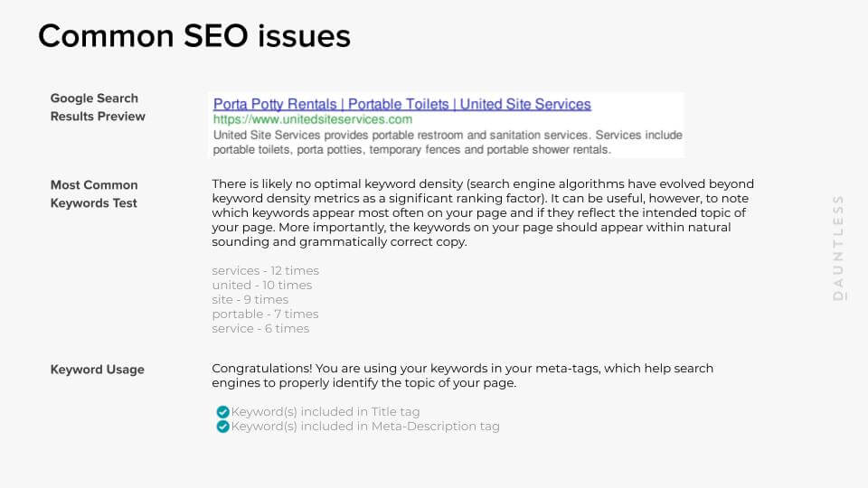The image size is (868, 488).
Task: Click the teal checkmark beside Title tag
Action: pyautogui.click(x=222, y=412)
